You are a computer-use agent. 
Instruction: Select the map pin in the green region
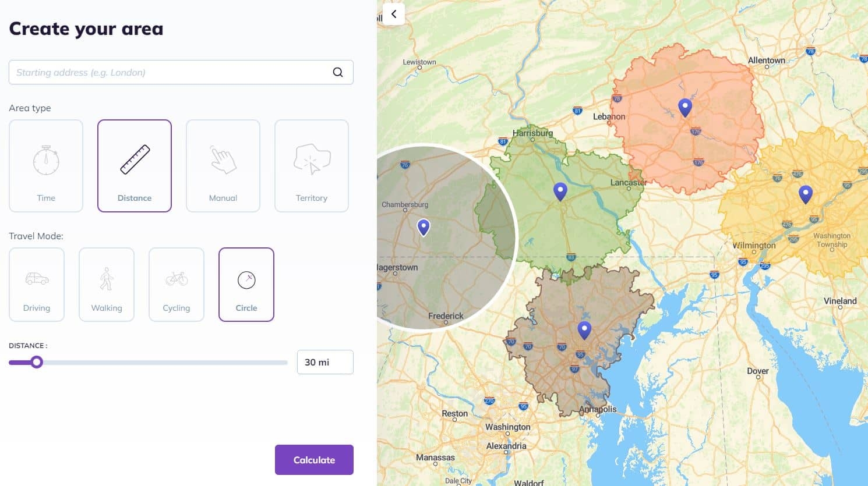click(560, 190)
